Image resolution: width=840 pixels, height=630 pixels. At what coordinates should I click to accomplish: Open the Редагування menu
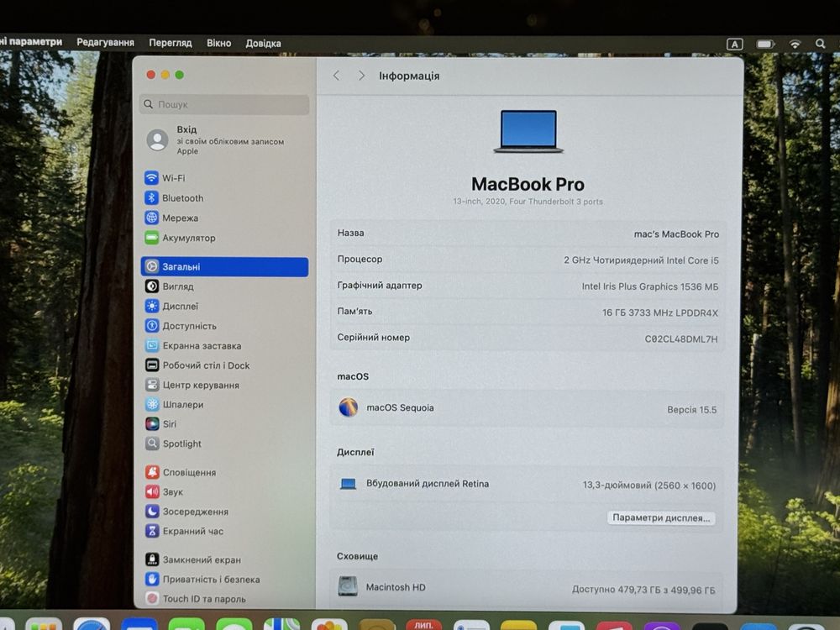coord(105,42)
